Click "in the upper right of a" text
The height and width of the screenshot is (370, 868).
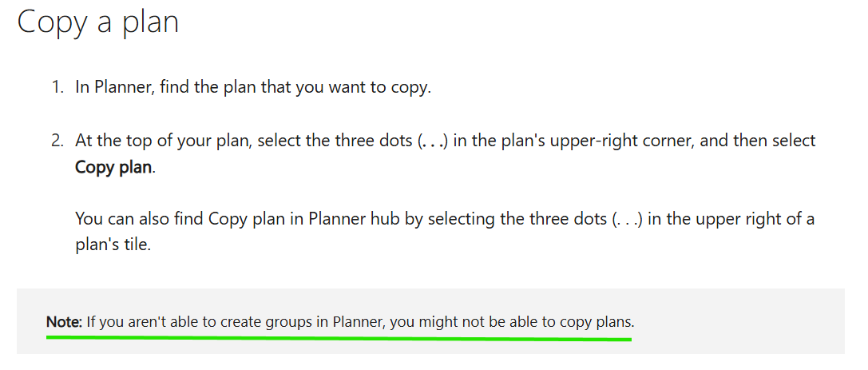point(731,219)
